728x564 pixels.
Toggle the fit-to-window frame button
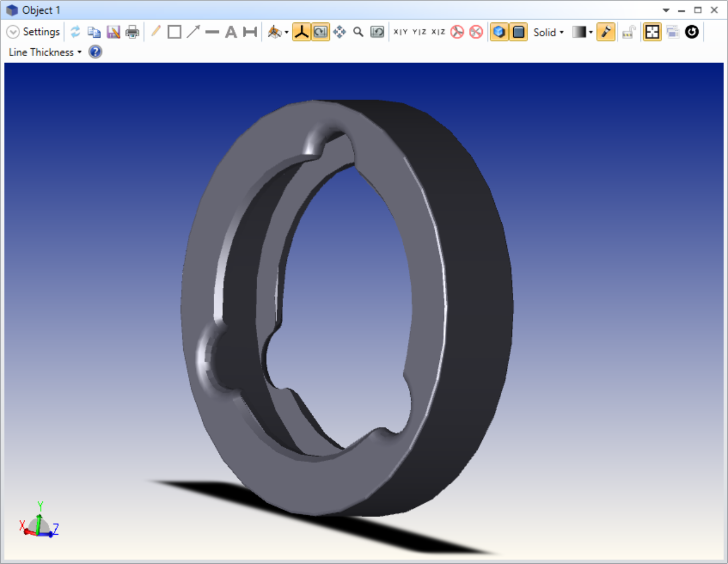[652, 32]
